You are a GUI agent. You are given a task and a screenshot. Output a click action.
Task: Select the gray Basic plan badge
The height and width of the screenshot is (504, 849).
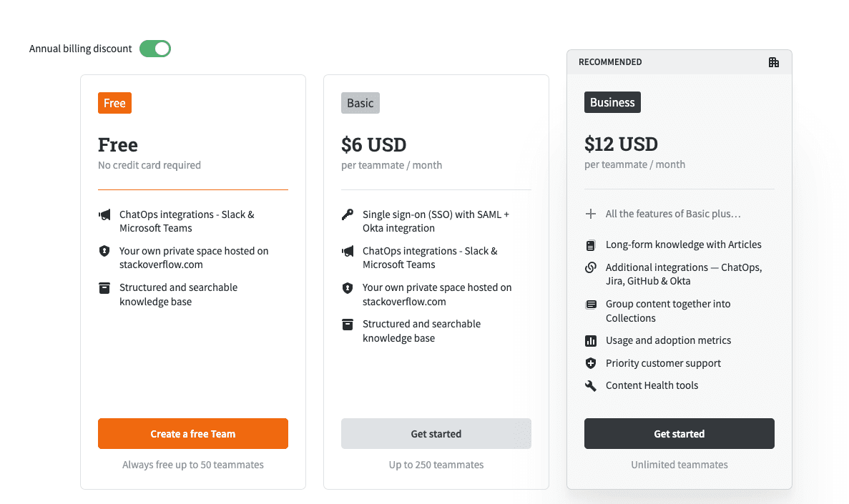(360, 103)
